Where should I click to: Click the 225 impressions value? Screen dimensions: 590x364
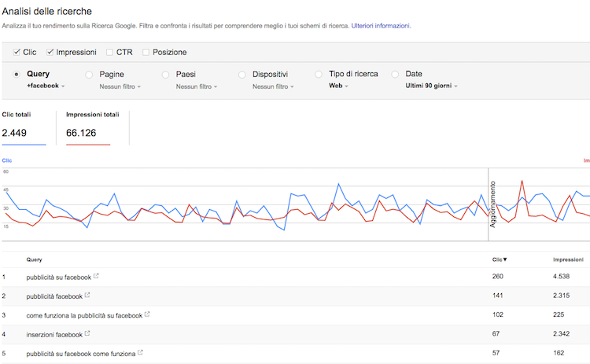(559, 314)
